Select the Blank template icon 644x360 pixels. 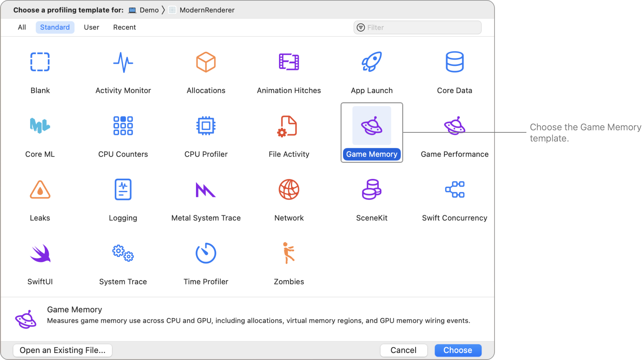40,62
